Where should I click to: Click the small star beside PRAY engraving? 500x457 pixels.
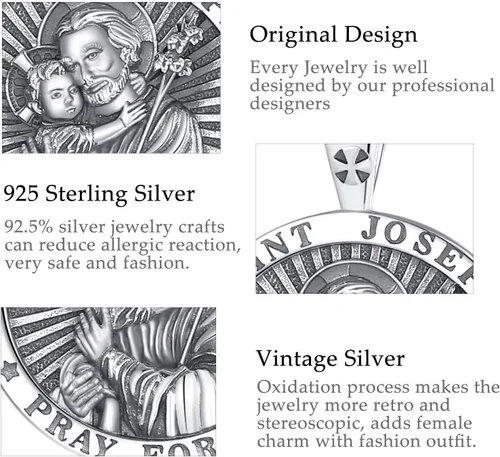pyautogui.click(x=10, y=371)
